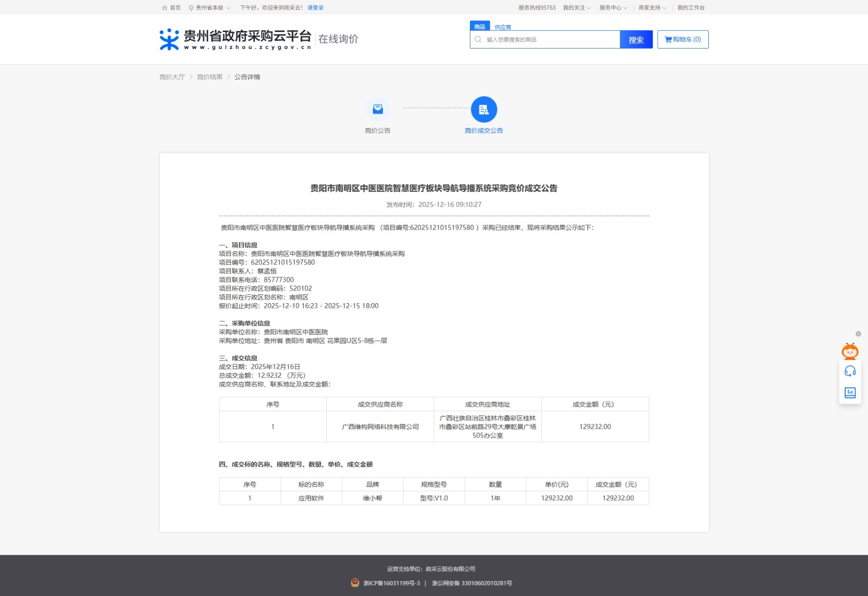The height and width of the screenshot is (596, 868).
Task: Open the 商家支持 dropdown
Action: coord(652,8)
